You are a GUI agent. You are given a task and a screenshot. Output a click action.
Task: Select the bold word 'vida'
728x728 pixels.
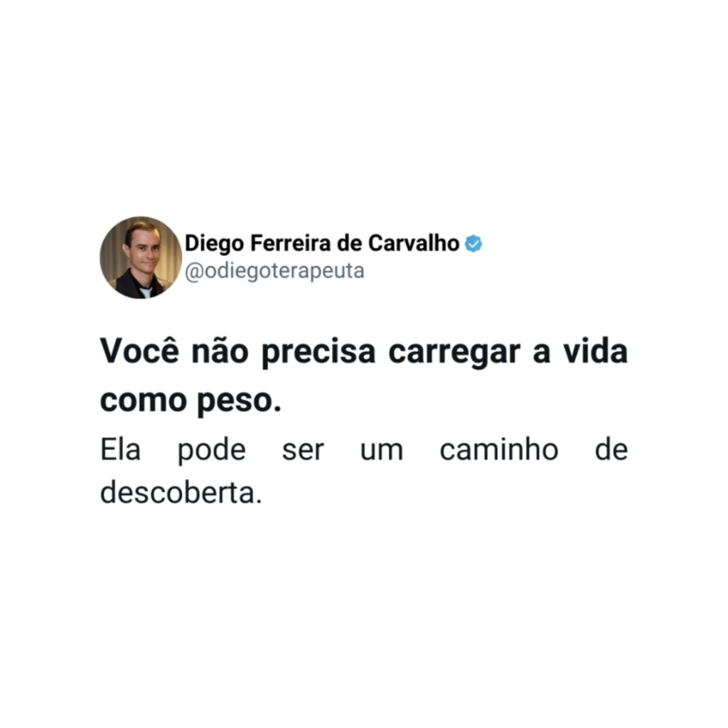(595, 351)
